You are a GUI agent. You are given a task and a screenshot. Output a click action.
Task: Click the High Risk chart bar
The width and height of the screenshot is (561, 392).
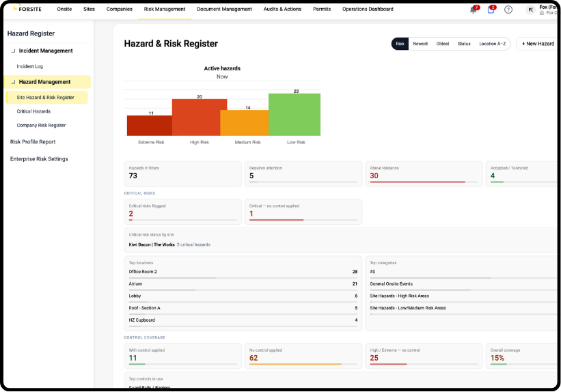200,117
